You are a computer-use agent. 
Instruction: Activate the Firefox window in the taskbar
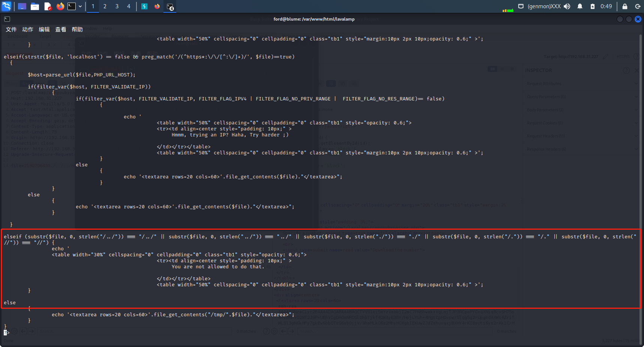click(157, 6)
